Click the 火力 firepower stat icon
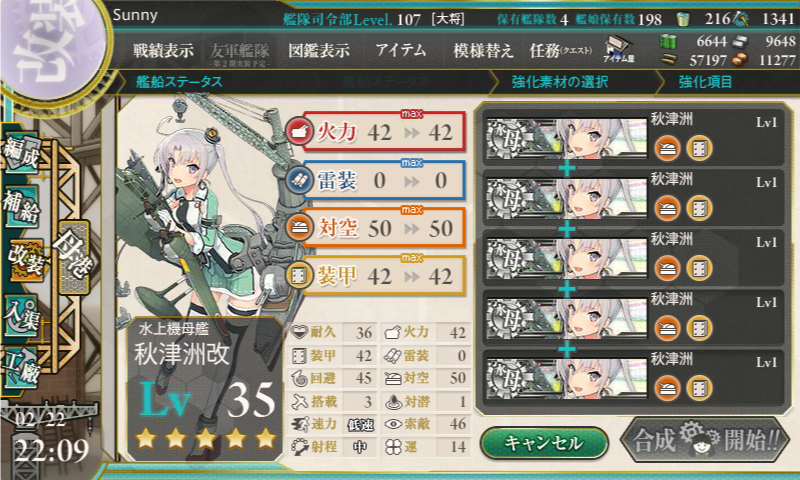The height and width of the screenshot is (480, 800). point(299,132)
